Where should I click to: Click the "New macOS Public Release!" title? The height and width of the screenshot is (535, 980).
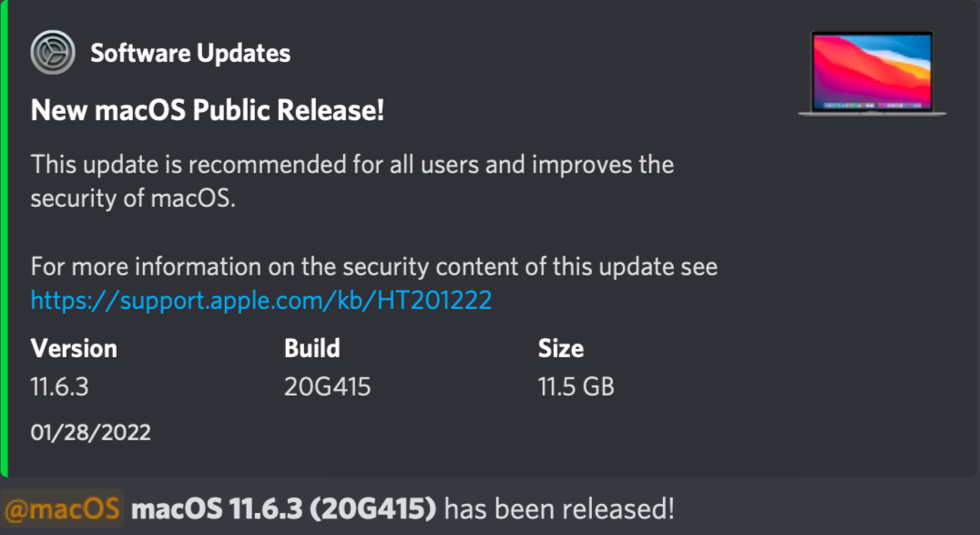(208, 112)
